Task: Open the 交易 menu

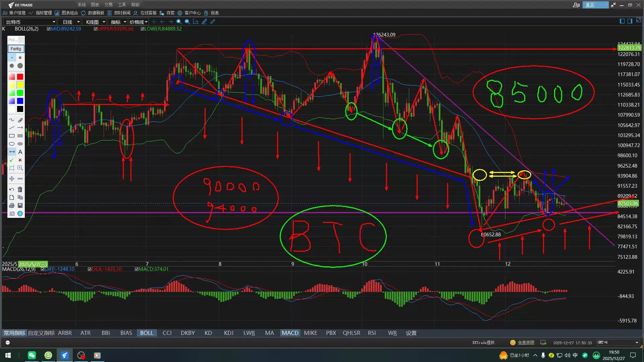Action: click(x=108, y=5)
